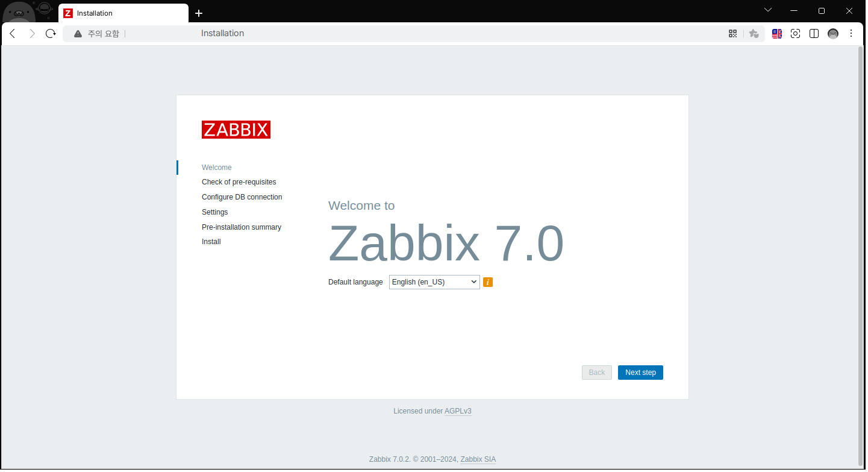Go back in browser history
The width and height of the screenshot is (868, 472).
(13, 34)
